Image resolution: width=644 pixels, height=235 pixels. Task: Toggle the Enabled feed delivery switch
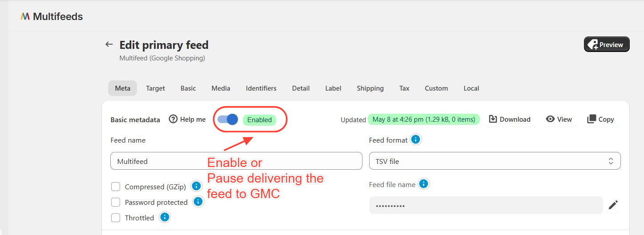pyautogui.click(x=228, y=119)
